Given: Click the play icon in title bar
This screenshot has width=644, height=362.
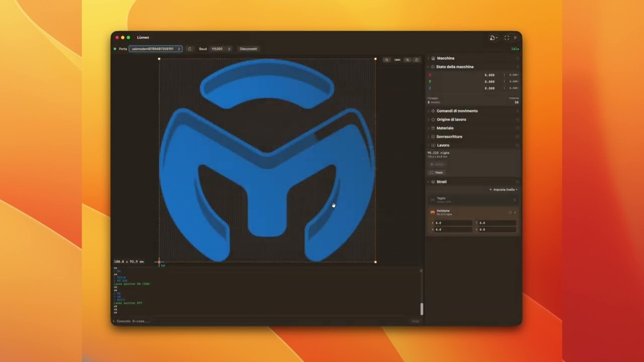Looking at the screenshot, I should click(x=515, y=38).
